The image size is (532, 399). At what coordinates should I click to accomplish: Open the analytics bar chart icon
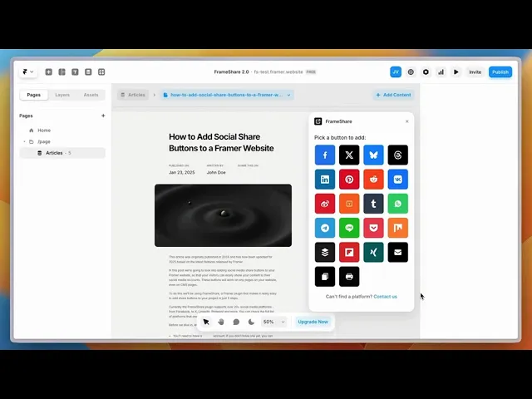coord(441,72)
